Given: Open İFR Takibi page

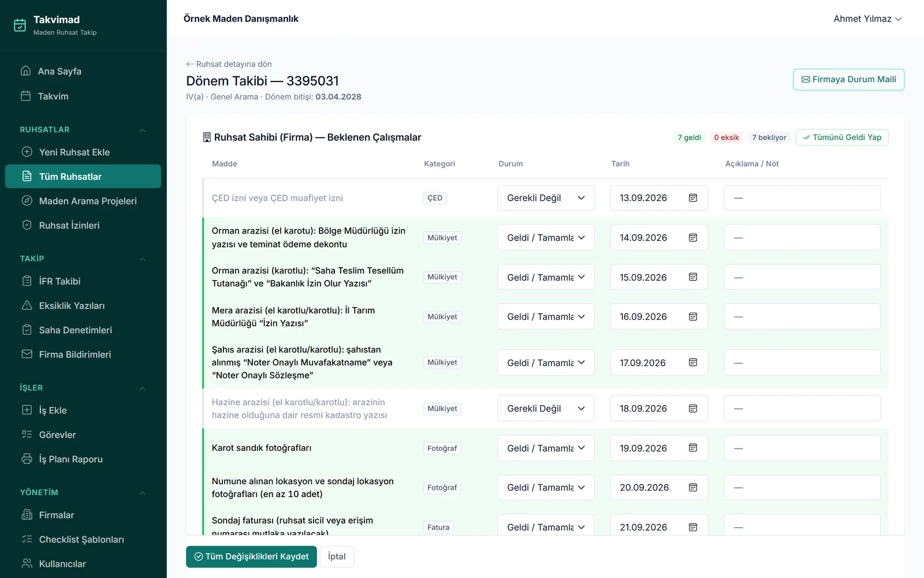Looking at the screenshot, I should coord(83,281).
